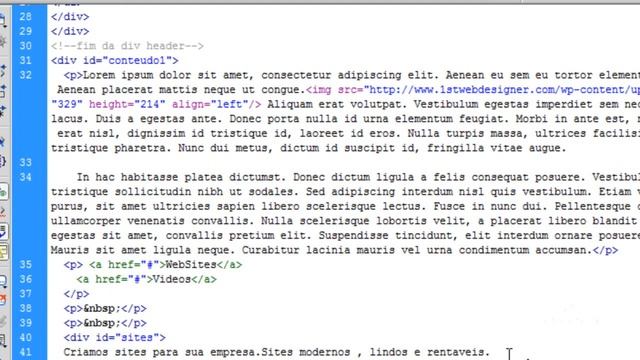Click the align="left" attribute
Screen dimensions: 640x360
tap(209, 104)
